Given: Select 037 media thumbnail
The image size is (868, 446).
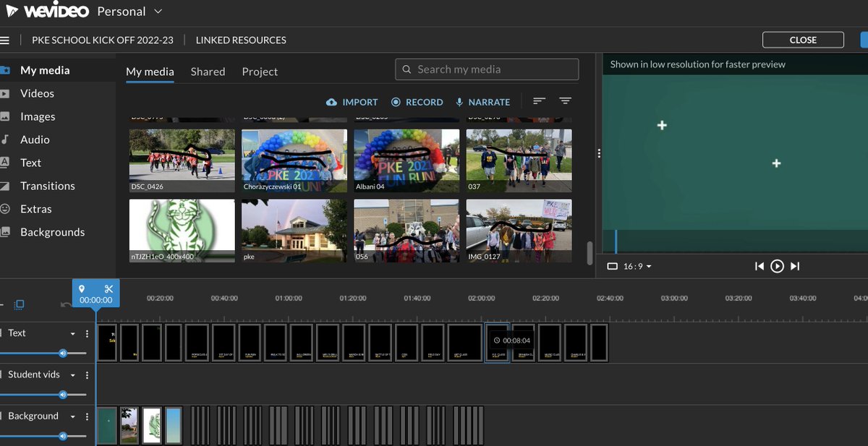Looking at the screenshot, I should (519, 160).
